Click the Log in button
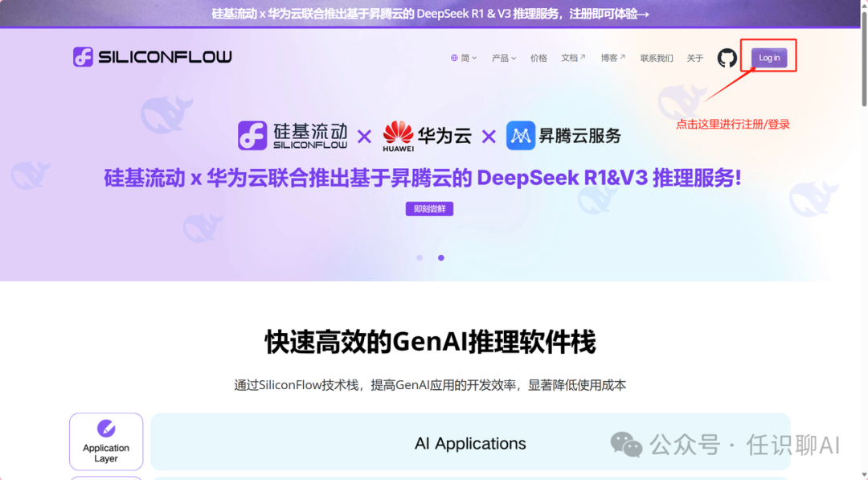Image resolution: width=868 pixels, height=480 pixels. point(769,58)
